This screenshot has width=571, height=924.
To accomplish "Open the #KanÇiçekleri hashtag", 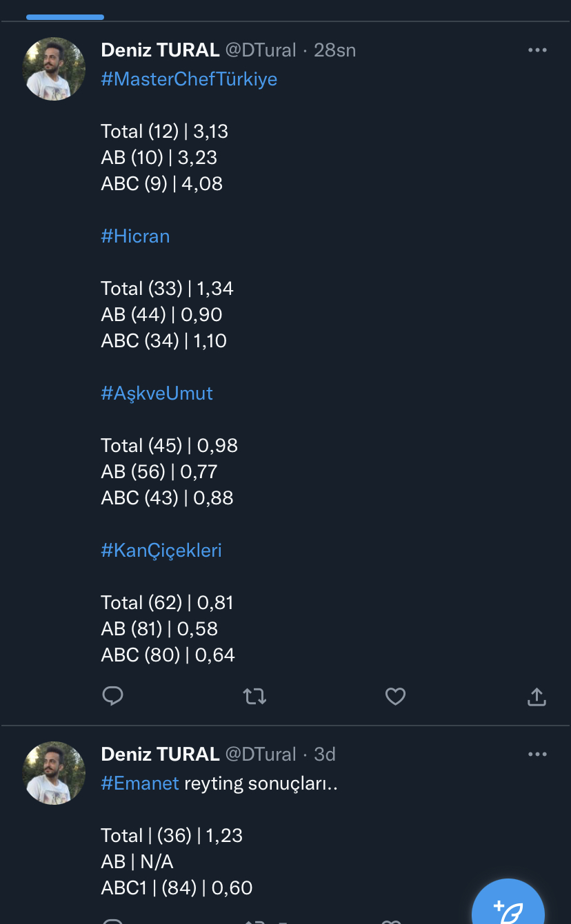I will (161, 551).
